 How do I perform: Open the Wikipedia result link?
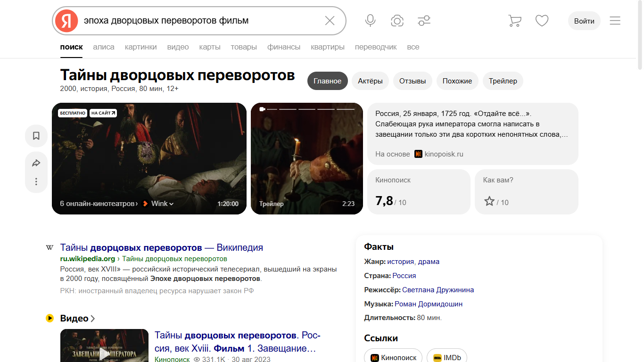[x=161, y=247]
